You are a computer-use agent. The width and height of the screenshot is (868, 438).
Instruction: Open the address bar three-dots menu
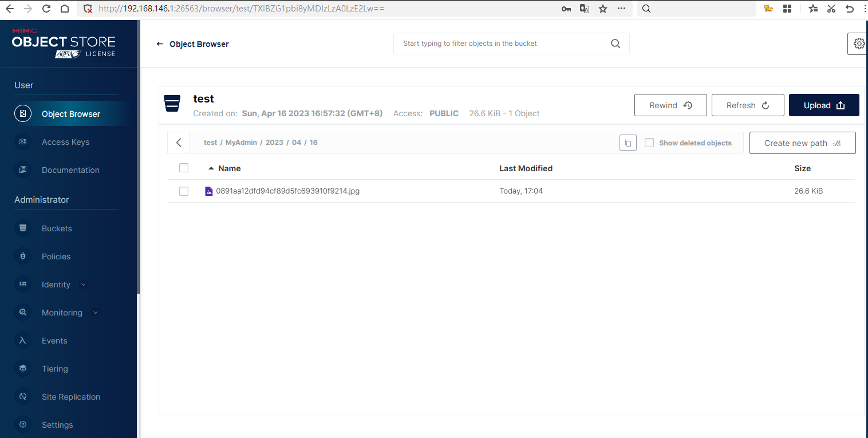tap(621, 9)
